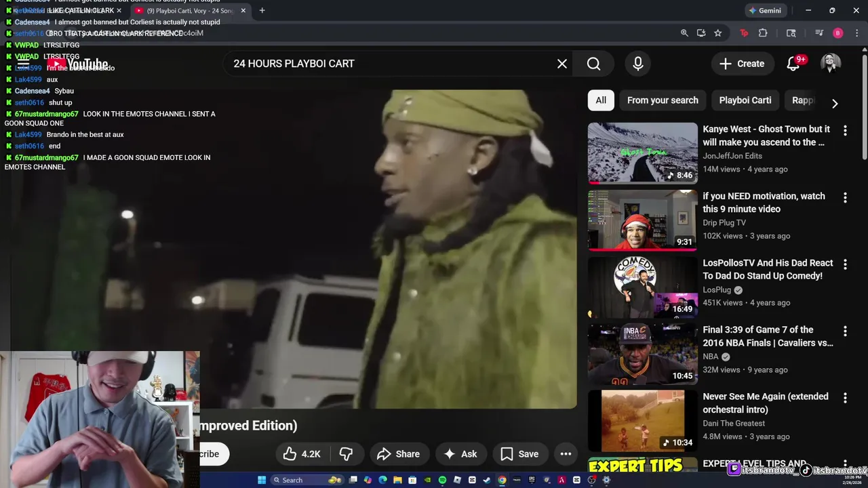Click the LosPollosTV And His Dad React title
Screen dimensions: 868x488
point(768,269)
